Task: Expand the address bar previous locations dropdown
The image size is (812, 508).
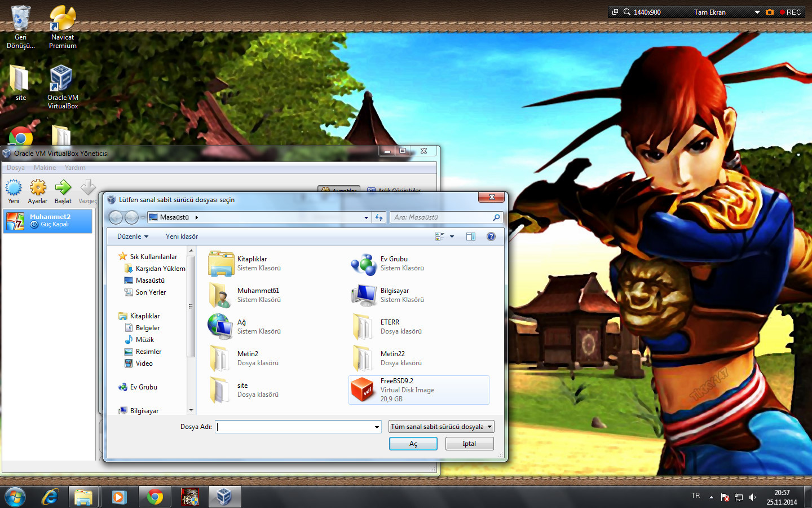Action: (366, 217)
